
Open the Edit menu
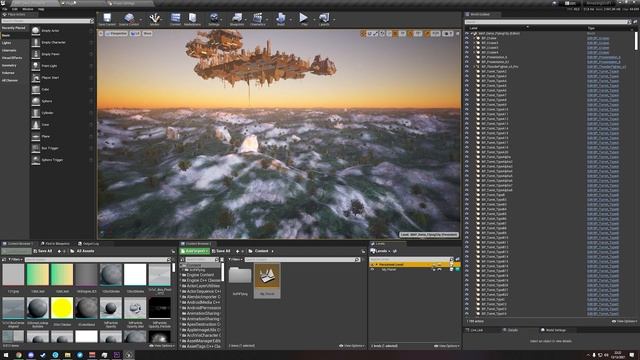point(15,9)
